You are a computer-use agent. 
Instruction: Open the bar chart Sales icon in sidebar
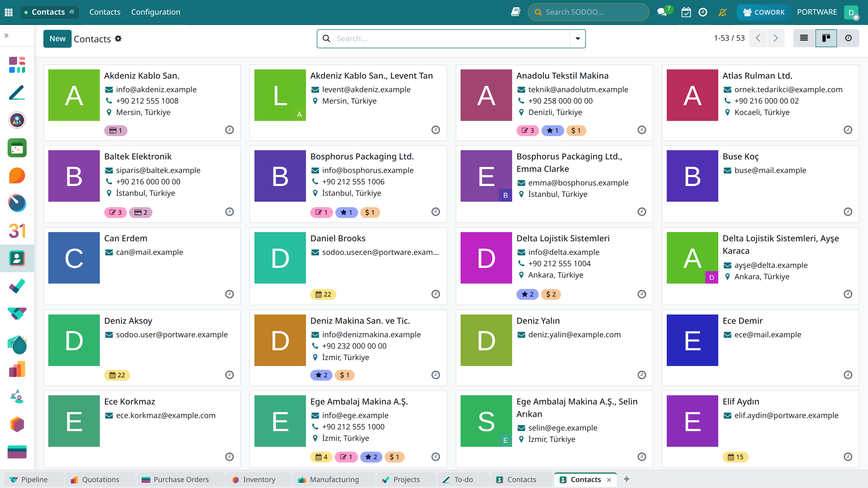tap(17, 369)
